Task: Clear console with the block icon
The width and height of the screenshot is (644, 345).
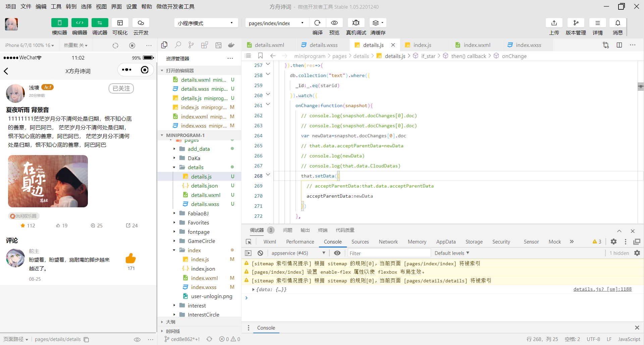Action: tap(260, 253)
